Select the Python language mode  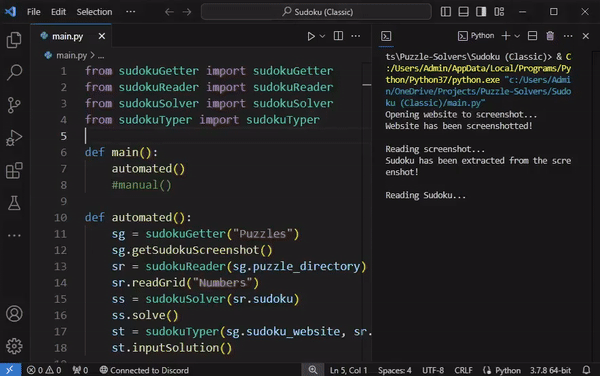pyautogui.click(x=507, y=370)
